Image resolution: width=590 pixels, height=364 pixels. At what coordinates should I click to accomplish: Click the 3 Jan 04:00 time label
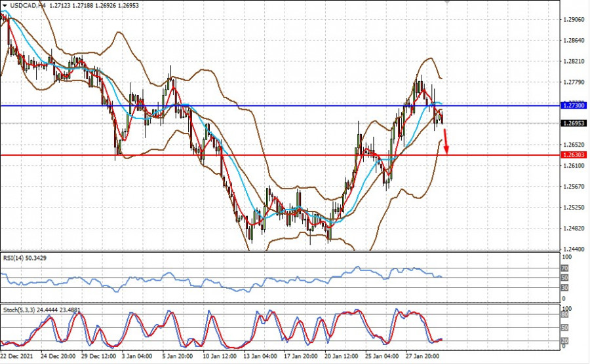137,356
